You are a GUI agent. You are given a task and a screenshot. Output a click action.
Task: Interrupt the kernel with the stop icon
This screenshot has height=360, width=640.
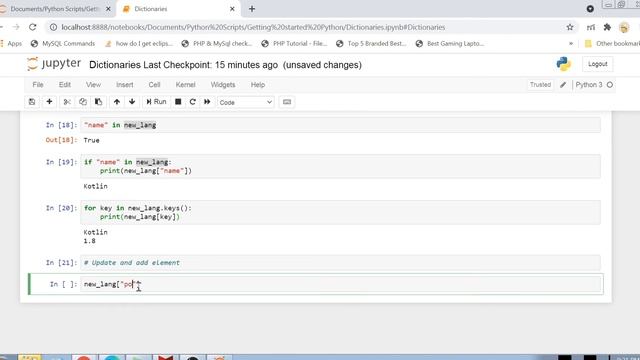point(178,102)
